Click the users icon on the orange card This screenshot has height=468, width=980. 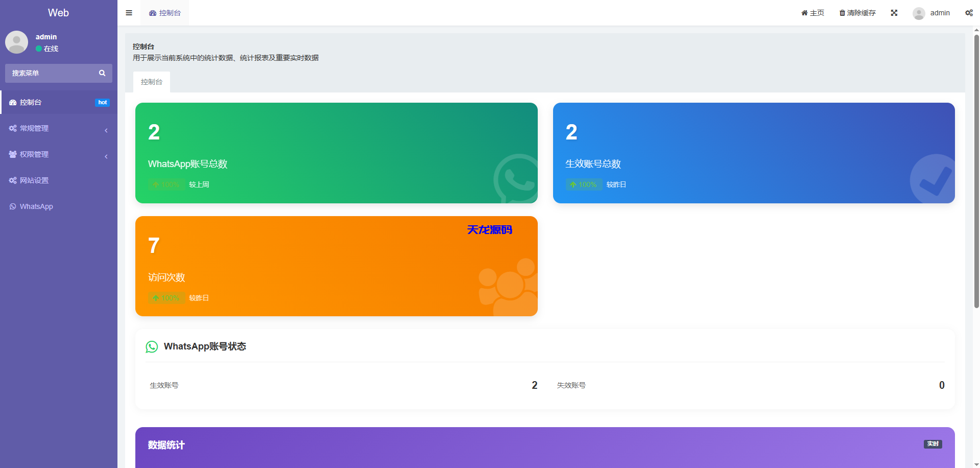coord(508,286)
